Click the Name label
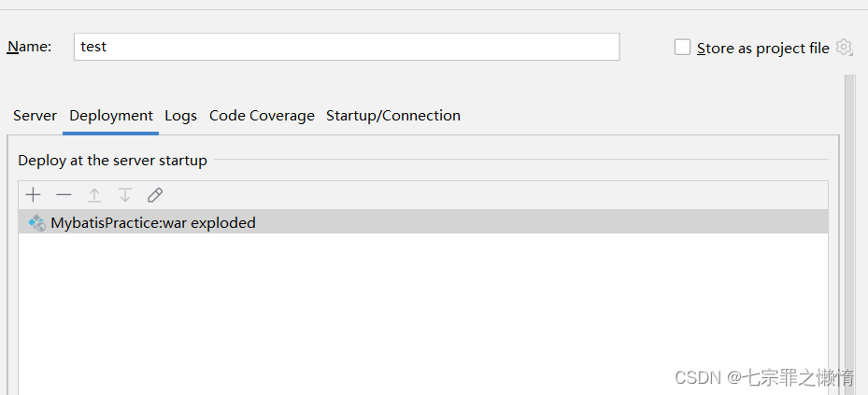The image size is (868, 395). 29,47
